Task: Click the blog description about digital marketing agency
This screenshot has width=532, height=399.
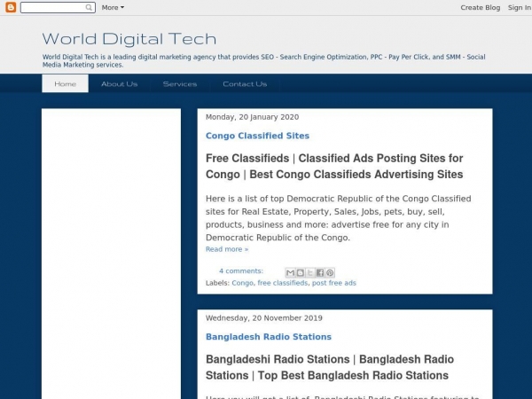Action: click(x=263, y=60)
